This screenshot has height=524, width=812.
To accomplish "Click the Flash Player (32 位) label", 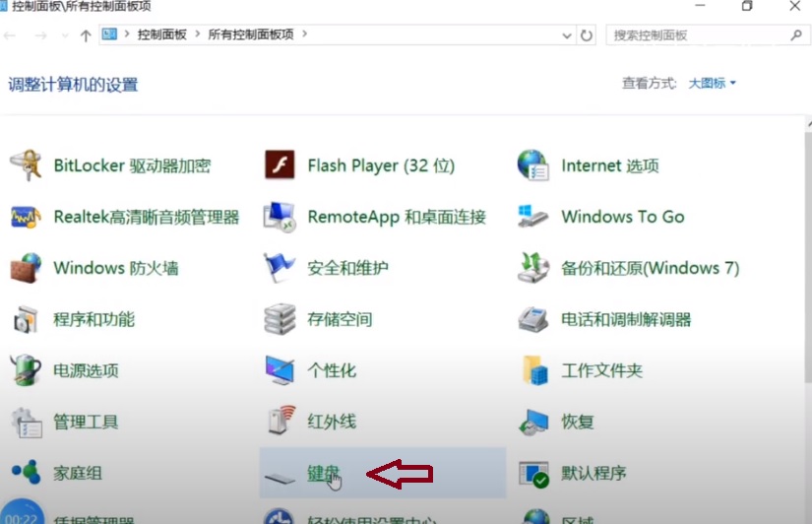I will coord(381,165).
